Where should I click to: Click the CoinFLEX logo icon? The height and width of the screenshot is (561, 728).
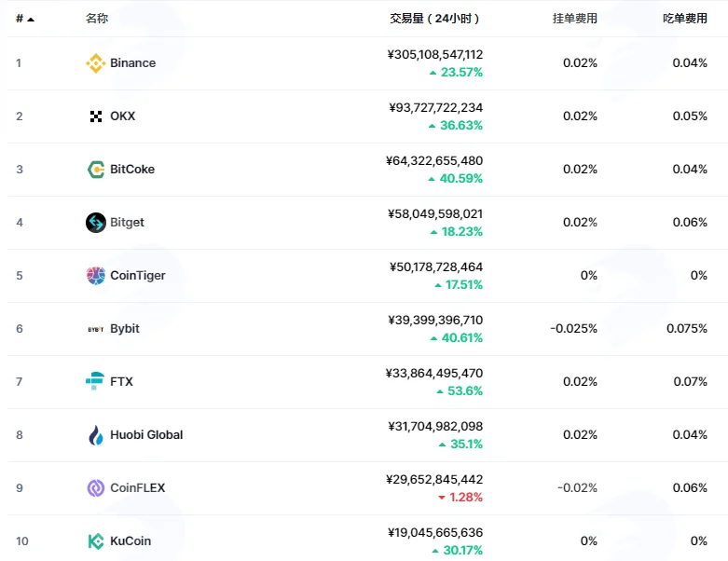(96, 488)
